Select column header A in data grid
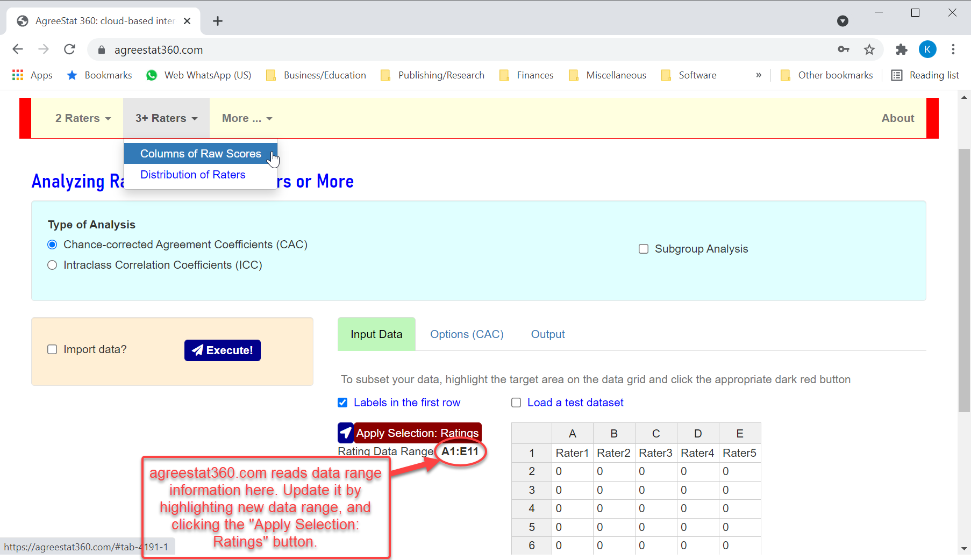This screenshot has height=560, width=971. point(573,434)
